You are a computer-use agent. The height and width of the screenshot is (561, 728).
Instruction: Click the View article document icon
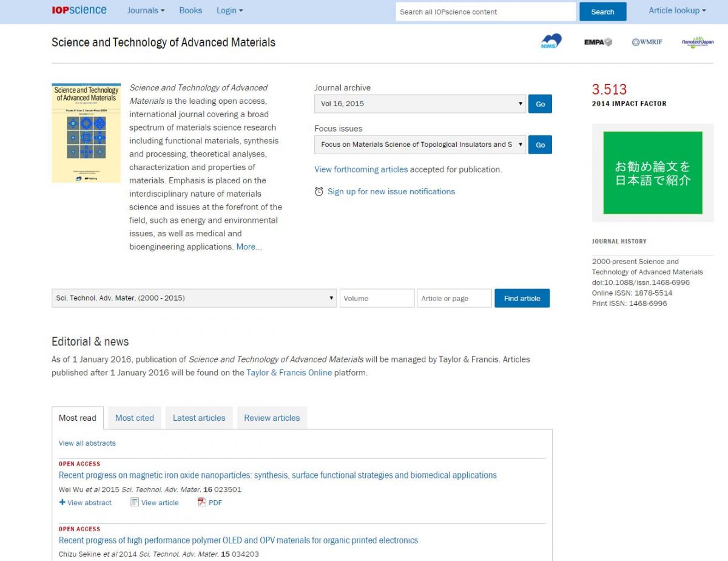pos(135,502)
